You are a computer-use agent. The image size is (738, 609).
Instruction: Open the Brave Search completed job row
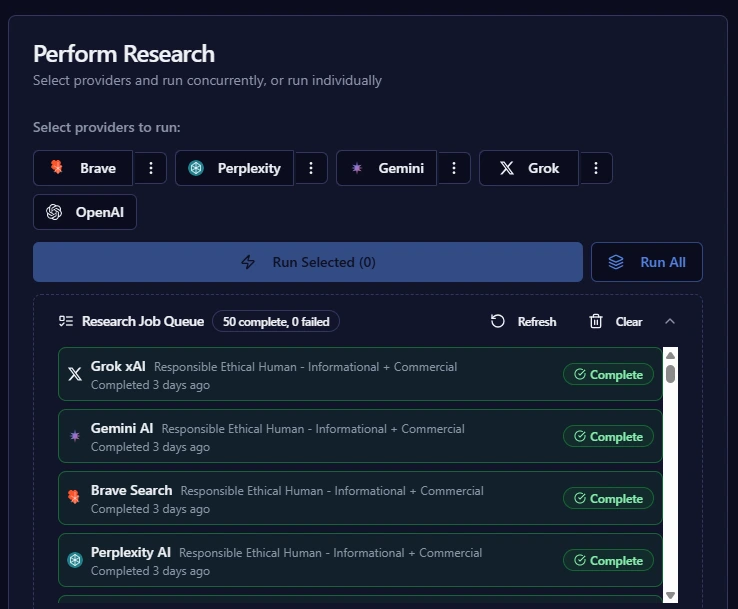click(360, 498)
